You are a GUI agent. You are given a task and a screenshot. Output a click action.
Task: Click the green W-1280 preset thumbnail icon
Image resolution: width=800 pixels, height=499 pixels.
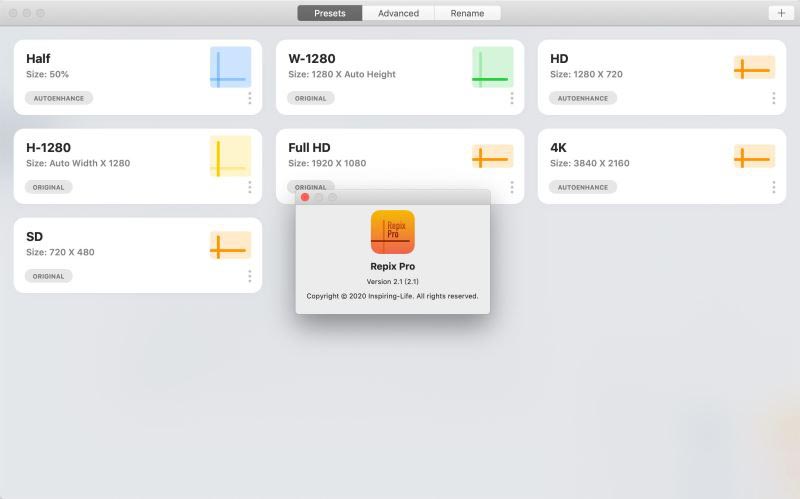(492, 67)
